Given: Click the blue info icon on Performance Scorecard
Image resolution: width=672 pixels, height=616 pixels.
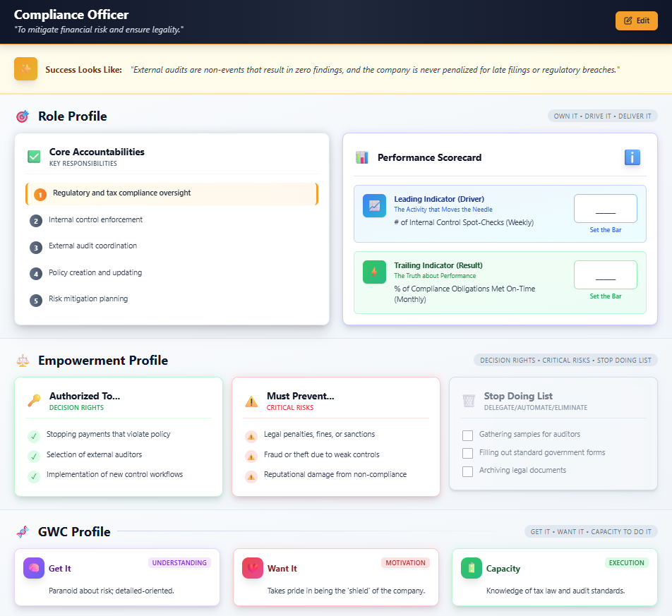Looking at the screenshot, I should (632, 157).
